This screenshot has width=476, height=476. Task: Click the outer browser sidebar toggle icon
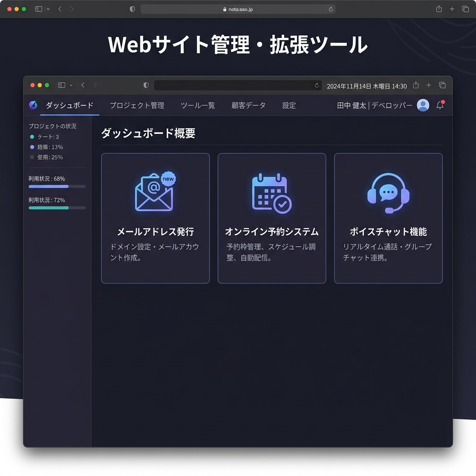pos(39,9)
